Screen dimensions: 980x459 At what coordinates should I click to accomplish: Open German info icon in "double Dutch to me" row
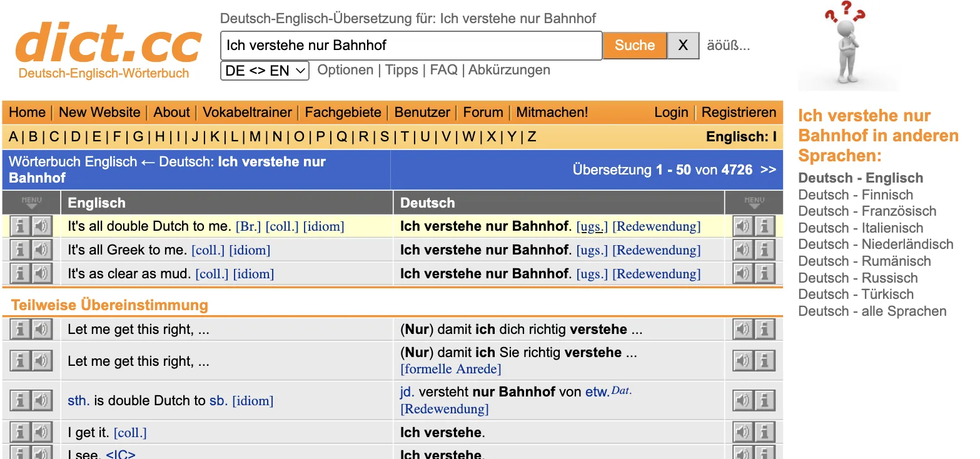click(x=764, y=226)
